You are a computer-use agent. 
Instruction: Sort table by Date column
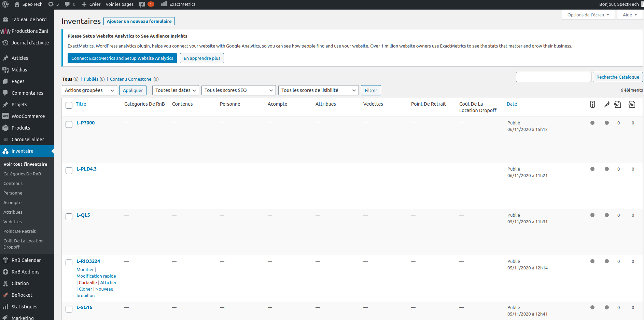pos(512,104)
